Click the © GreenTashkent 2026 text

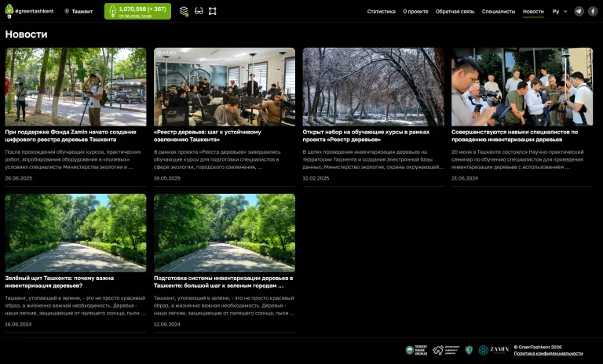[x=538, y=347]
